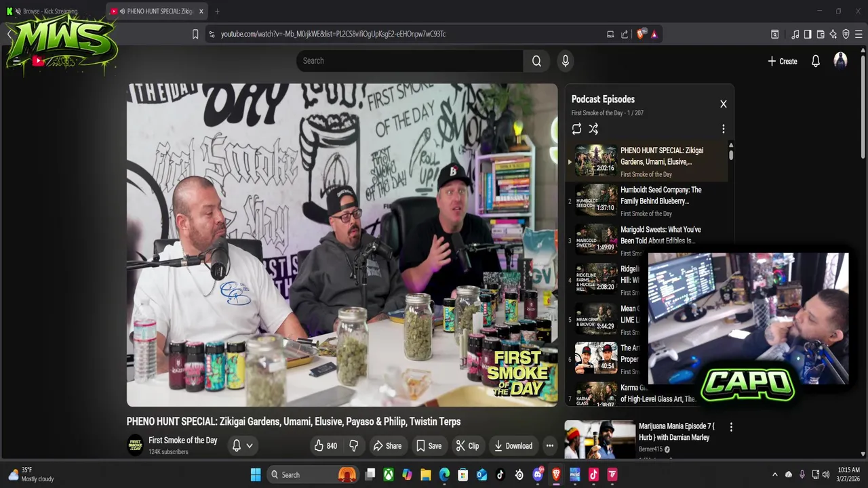Click the YouTube voice search microphone

coord(565,61)
